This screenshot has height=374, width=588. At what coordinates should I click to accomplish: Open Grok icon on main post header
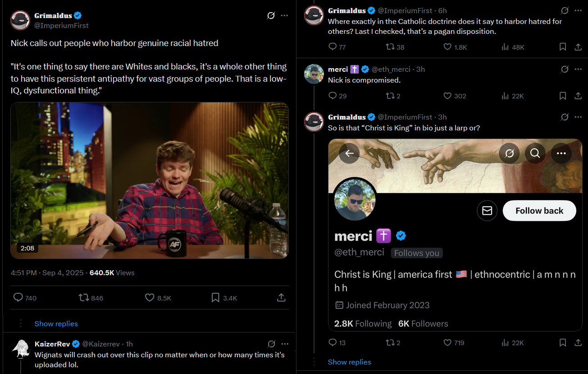pyautogui.click(x=271, y=16)
